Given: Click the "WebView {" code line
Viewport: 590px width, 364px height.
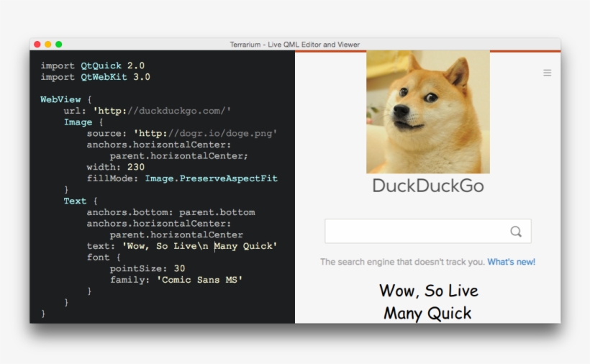Looking at the screenshot, I should point(66,100).
